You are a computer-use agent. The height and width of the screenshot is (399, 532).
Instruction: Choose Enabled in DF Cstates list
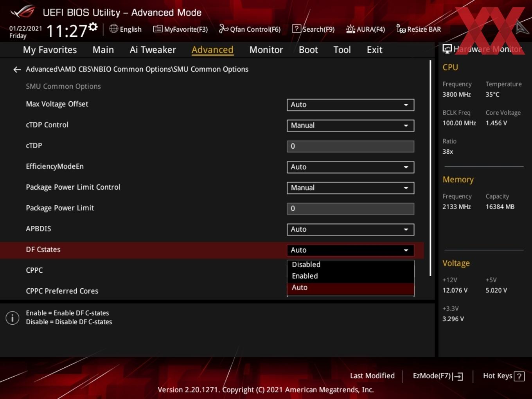click(350, 276)
